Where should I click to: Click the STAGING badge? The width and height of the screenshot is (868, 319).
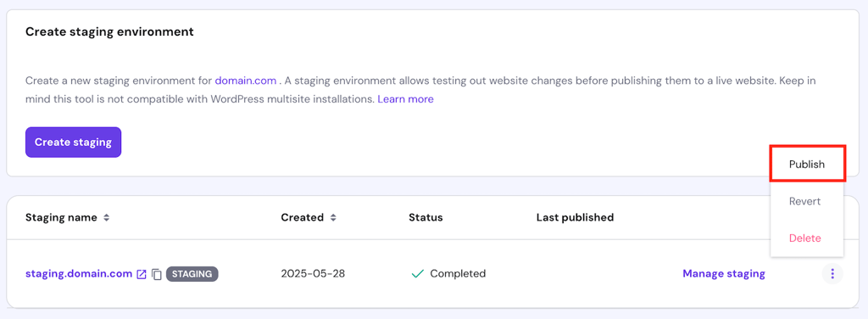pyautogui.click(x=192, y=273)
